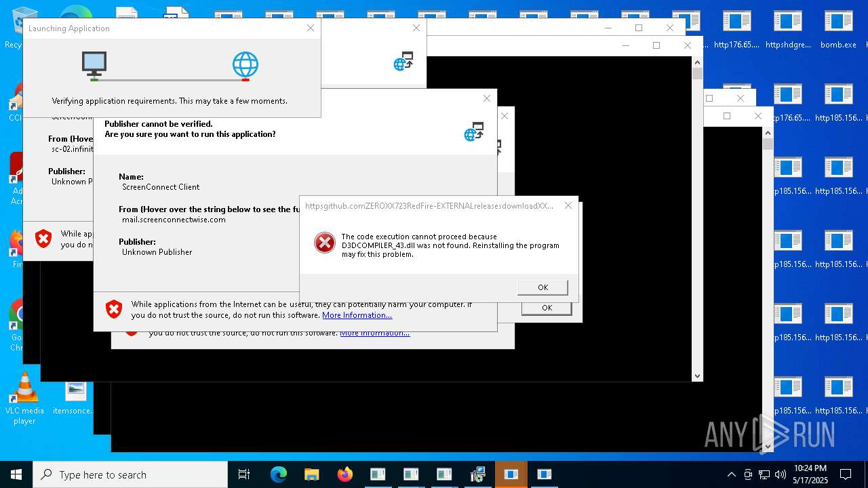868x488 pixels.
Task: Open the volume control in system tray
Action: click(x=781, y=474)
